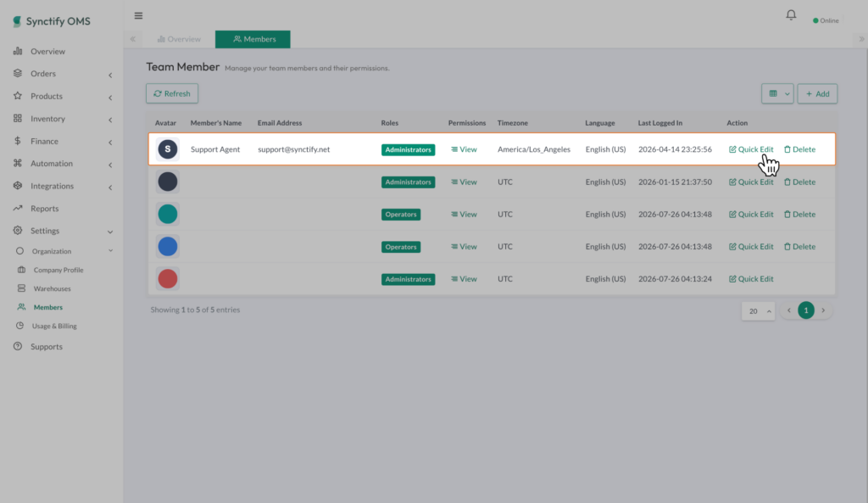The width and height of the screenshot is (868, 503).
Task: Click the red member avatar
Action: point(168,279)
